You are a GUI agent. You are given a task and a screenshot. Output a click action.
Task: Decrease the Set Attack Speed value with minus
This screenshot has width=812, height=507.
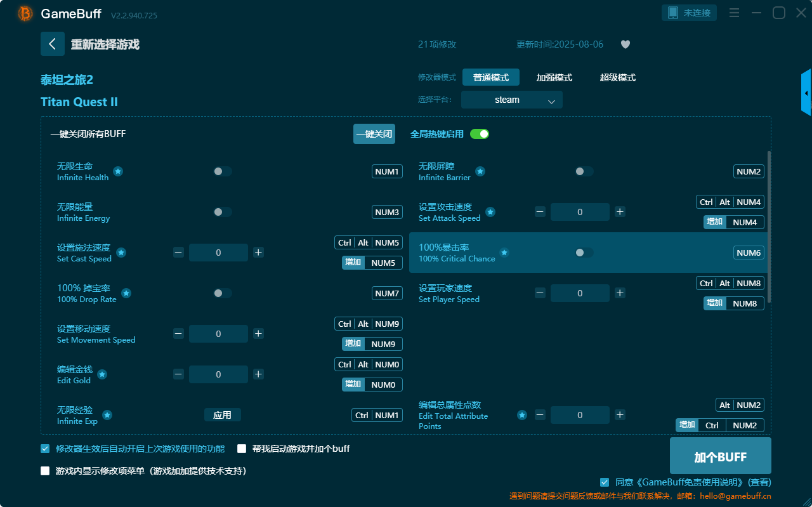(x=540, y=212)
